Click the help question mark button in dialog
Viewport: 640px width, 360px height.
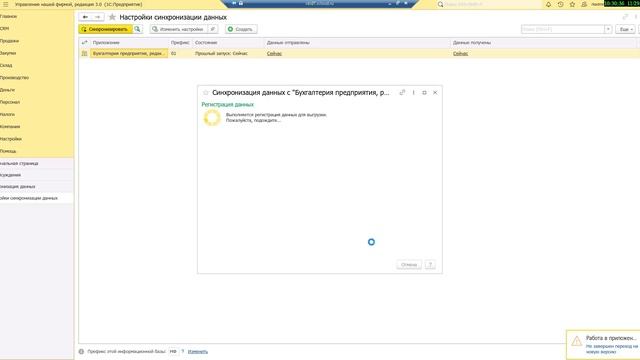coord(430,265)
